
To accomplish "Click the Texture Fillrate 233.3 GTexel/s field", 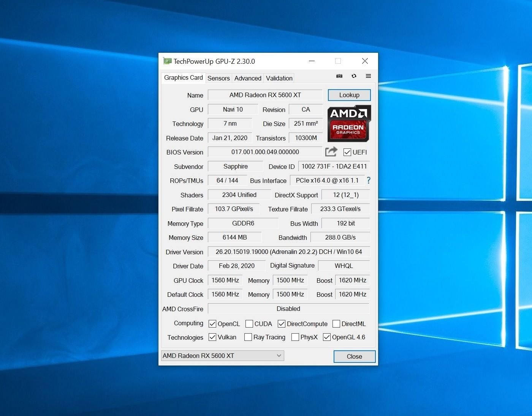I will [x=340, y=209].
